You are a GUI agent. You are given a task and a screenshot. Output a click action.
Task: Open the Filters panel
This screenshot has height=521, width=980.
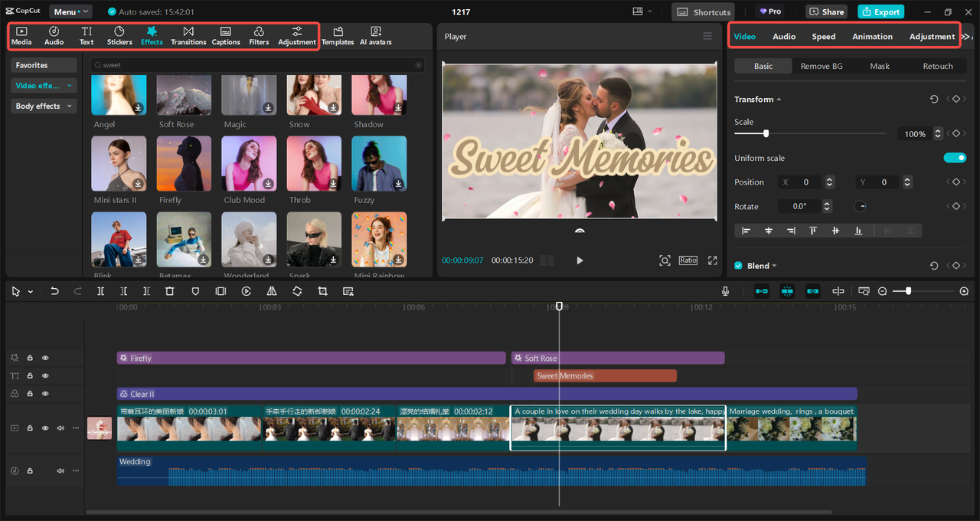coord(259,35)
